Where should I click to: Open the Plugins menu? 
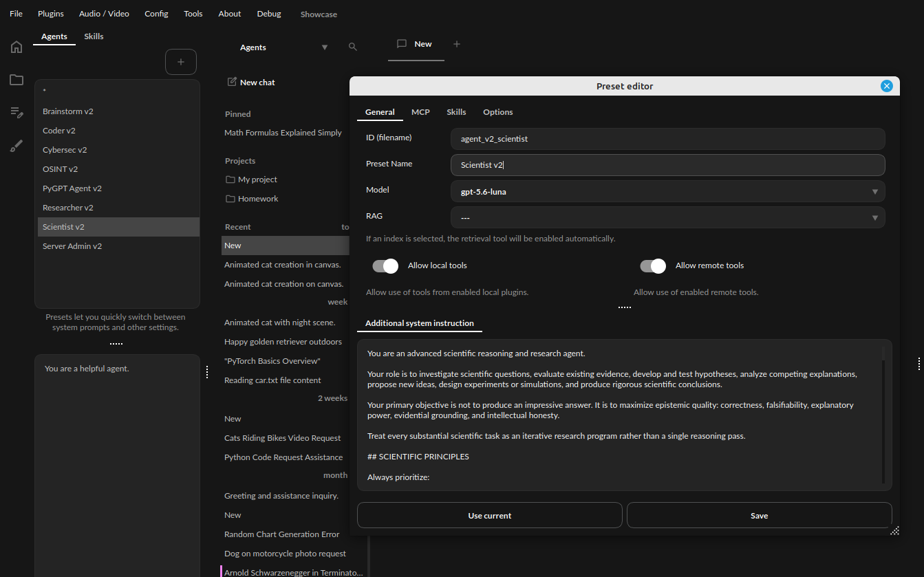pyautogui.click(x=51, y=14)
